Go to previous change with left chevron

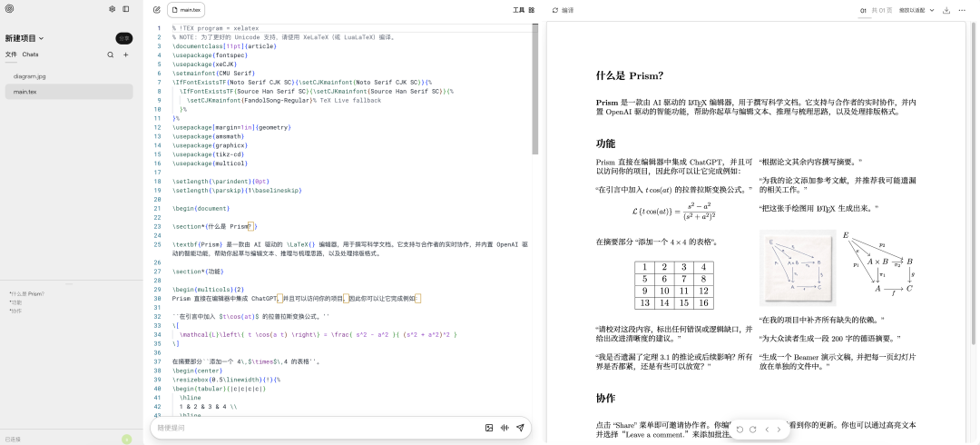coord(767,430)
